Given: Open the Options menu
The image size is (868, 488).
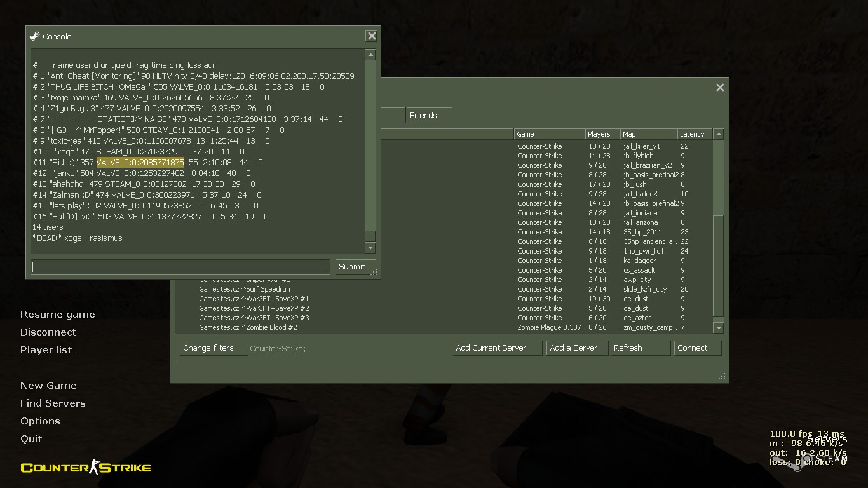Looking at the screenshot, I should point(40,421).
